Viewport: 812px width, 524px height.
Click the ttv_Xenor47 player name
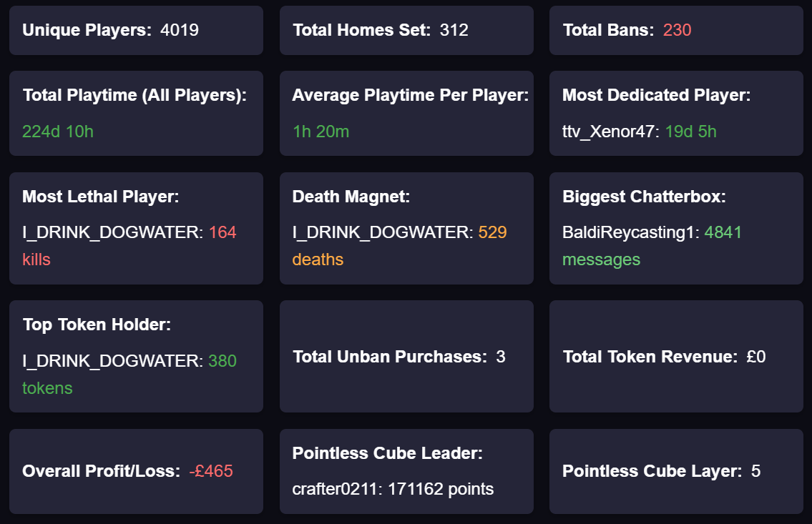tap(607, 132)
